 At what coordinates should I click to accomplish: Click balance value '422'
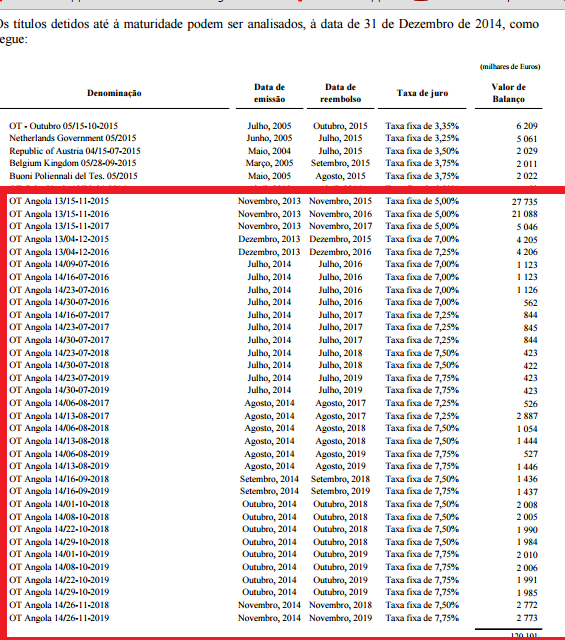tap(531, 366)
